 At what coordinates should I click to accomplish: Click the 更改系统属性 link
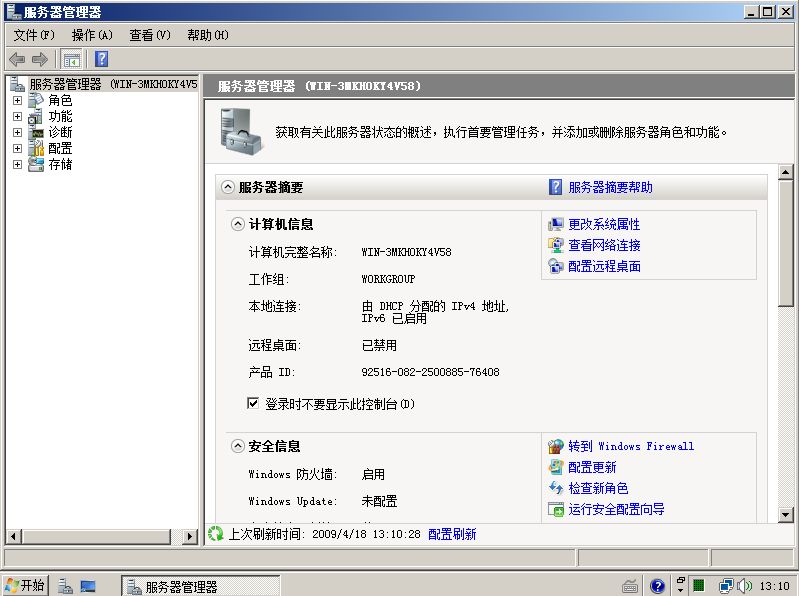pyautogui.click(x=604, y=224)
